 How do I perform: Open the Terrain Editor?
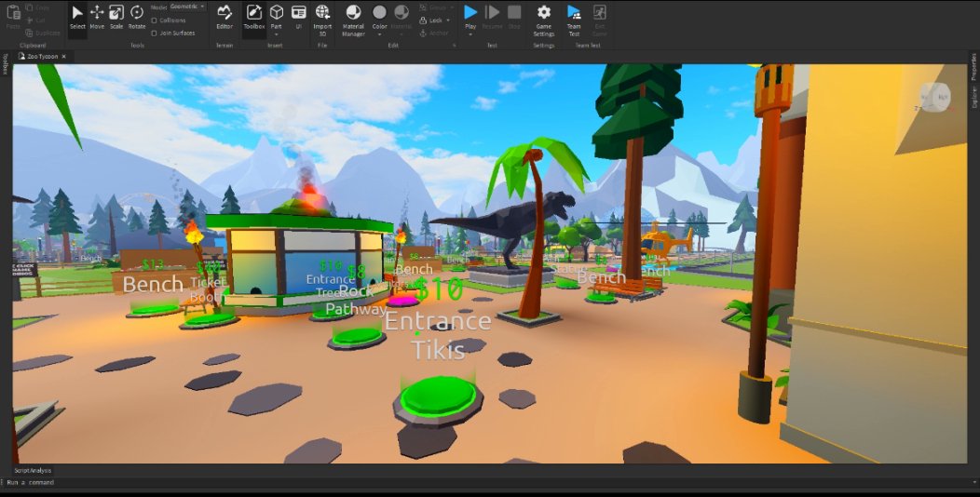(x=225, y=18)
